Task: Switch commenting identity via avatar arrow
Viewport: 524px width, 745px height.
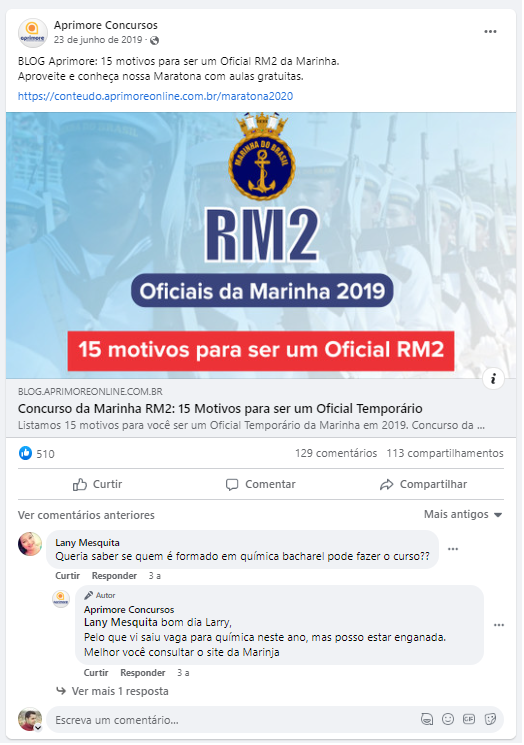Action: pos(38,727)
